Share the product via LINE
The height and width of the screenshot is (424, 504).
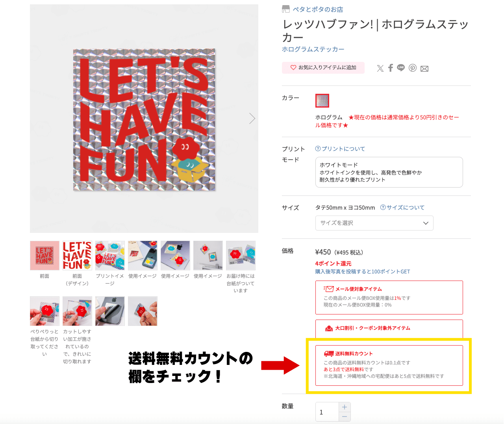[x=401, y=68]
